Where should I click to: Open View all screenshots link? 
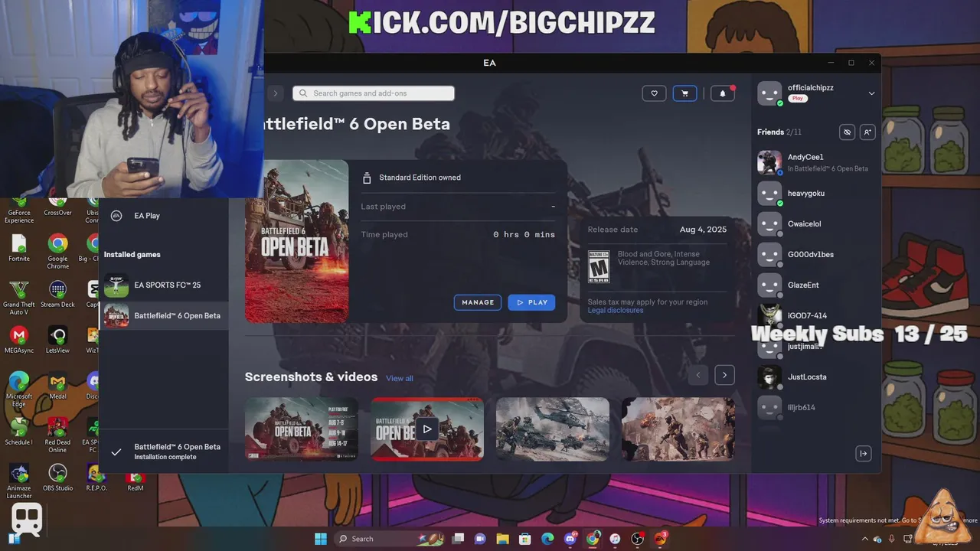(399, 378)
